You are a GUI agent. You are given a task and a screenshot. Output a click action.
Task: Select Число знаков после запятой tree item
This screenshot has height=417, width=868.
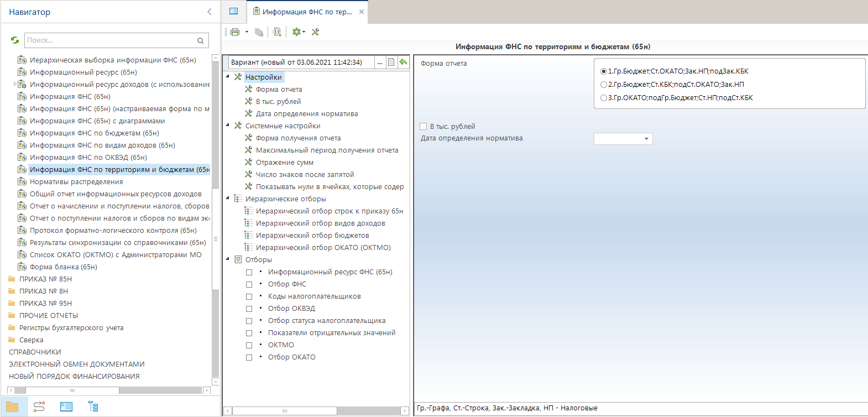305,175
